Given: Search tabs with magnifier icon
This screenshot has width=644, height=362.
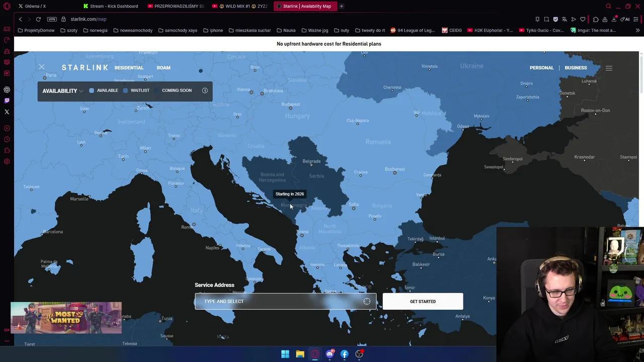Looking at the screenshot, I should pos(608,6).
